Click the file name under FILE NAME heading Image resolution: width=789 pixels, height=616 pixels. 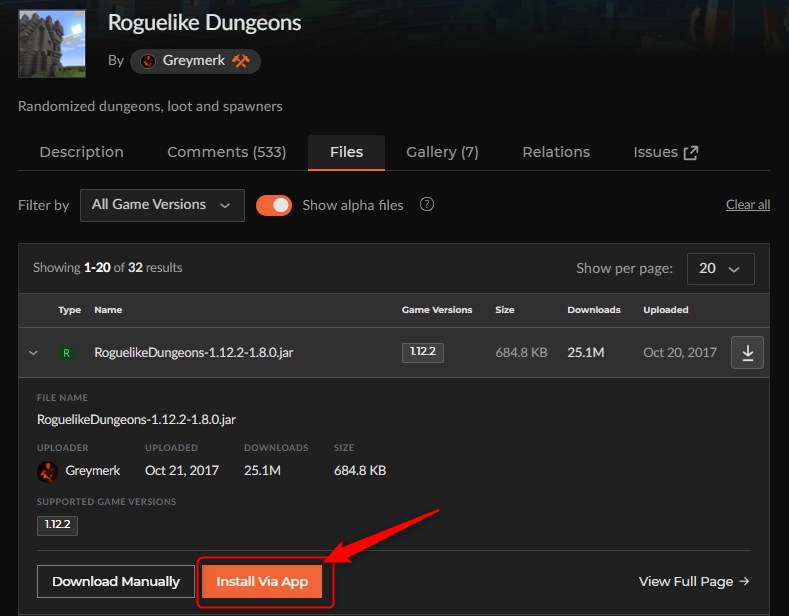tap(136, 419)
